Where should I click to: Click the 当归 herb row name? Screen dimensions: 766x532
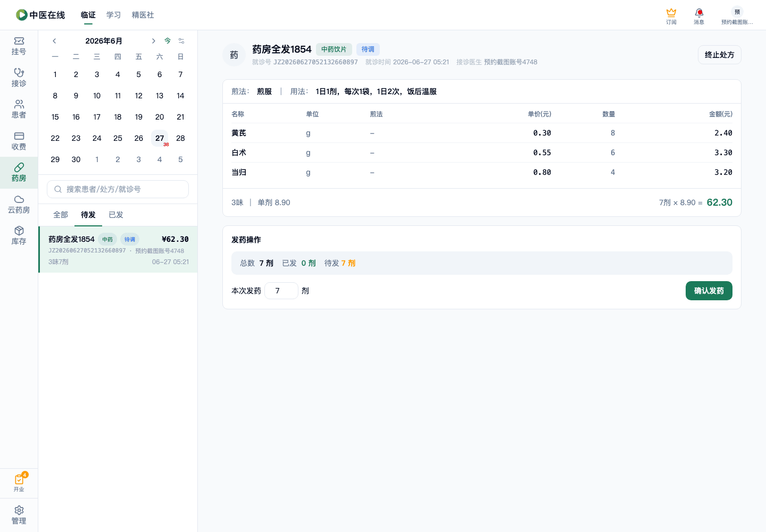239,172
